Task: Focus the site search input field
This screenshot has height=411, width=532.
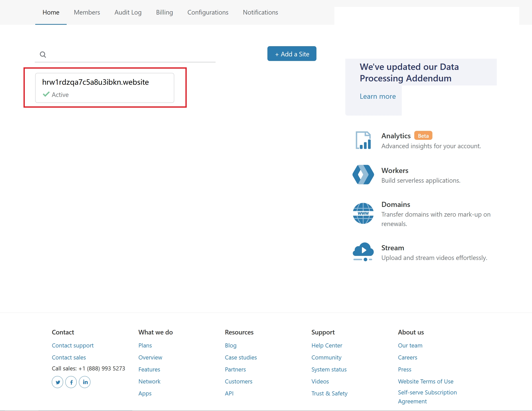Action: [130, 54]
